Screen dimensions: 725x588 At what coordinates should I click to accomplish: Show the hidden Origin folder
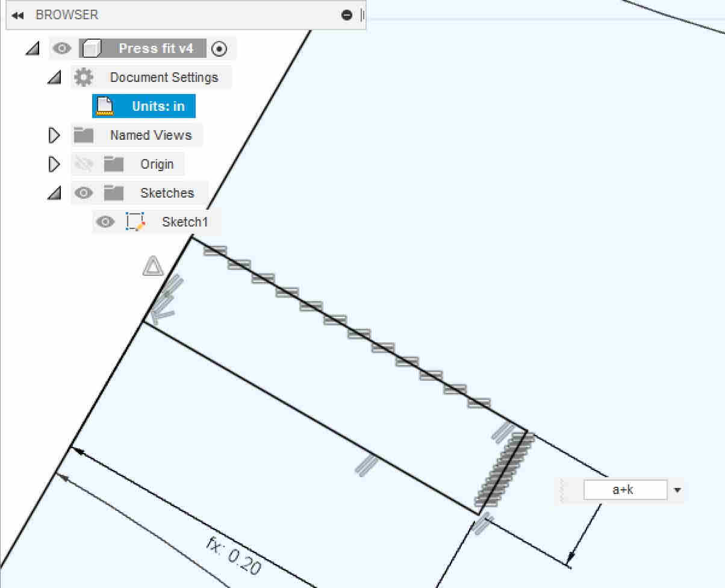[83, 164]
